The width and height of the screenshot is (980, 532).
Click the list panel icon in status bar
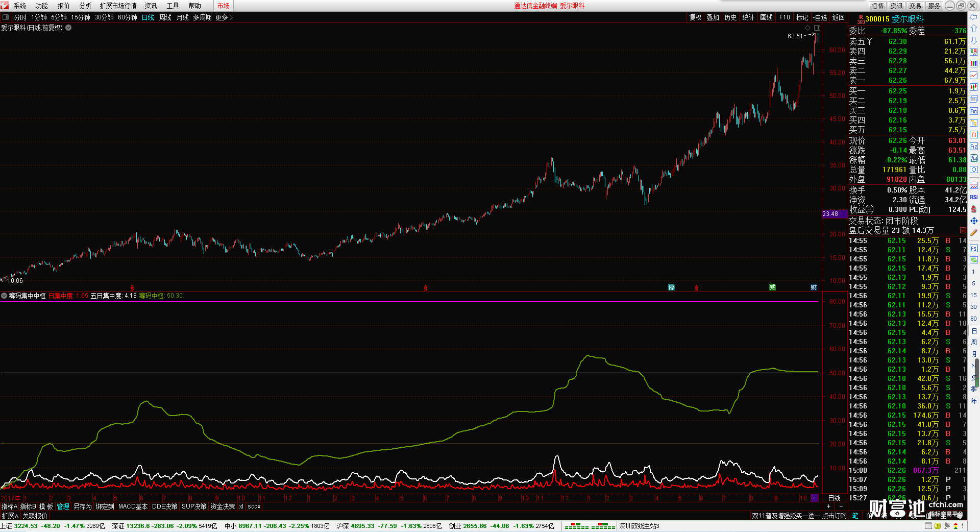pos(928,526)
